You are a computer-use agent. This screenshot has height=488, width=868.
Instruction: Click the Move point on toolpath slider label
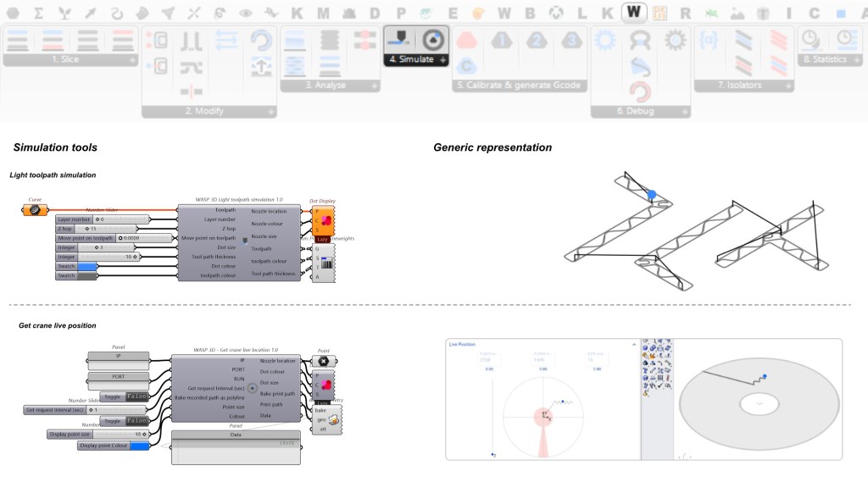pos(86,238)
